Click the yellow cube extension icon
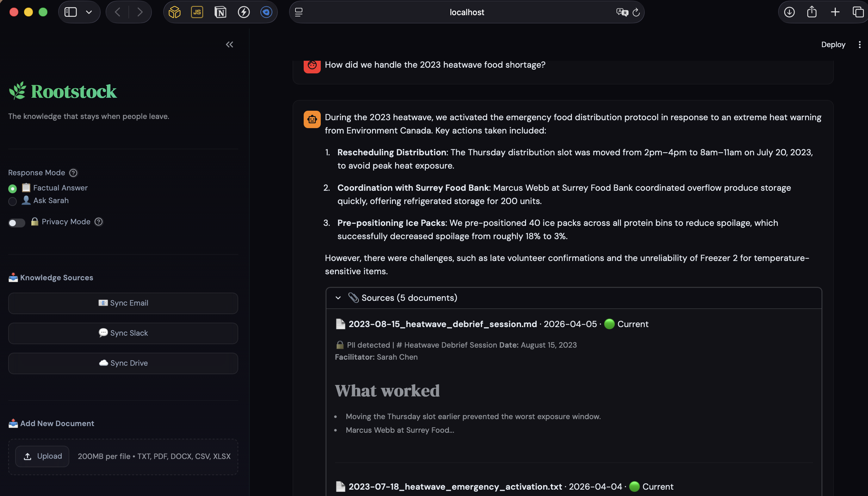Viewport: 868px width, 496px height. (x=174, y=12)
